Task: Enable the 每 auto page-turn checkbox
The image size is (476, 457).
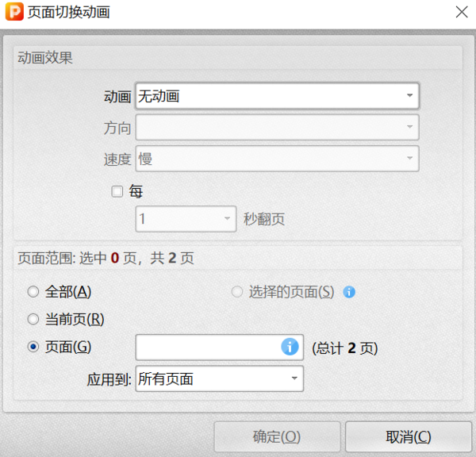Action: click(x=117, y=191)
